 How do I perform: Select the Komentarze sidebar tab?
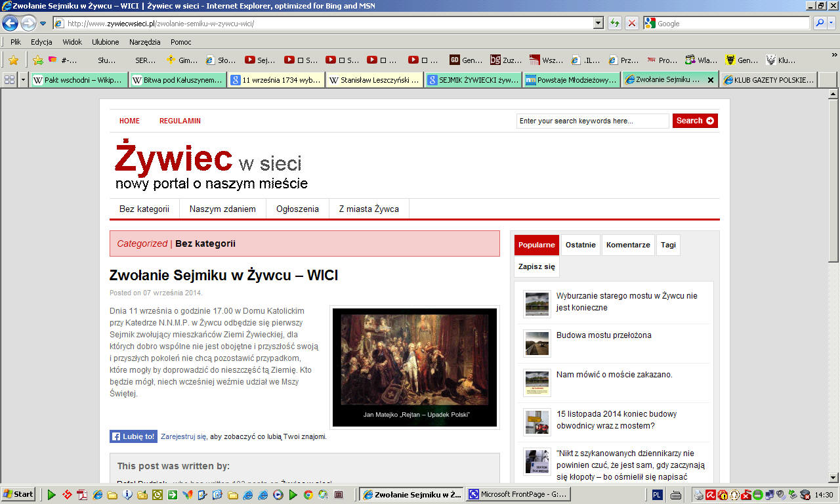pos(628,245)
